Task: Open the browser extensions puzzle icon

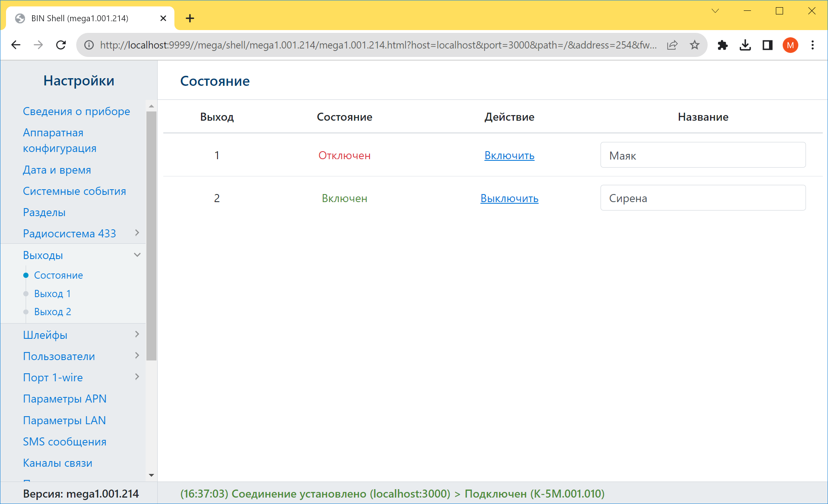Action: tap(722, 45)
